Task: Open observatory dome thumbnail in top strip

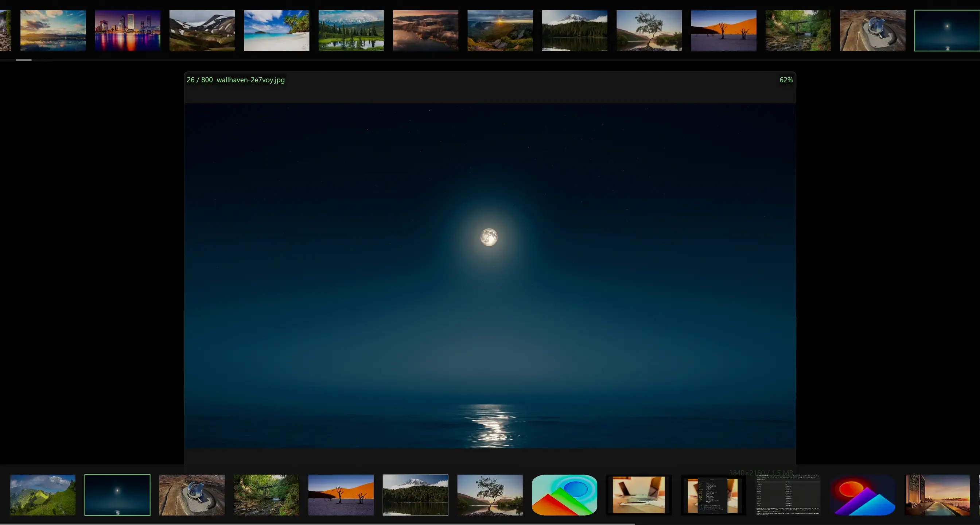Action: (873, 30)
